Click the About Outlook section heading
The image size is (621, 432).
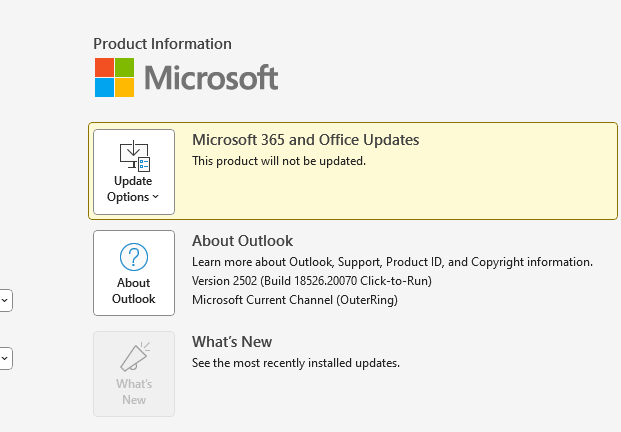242,241
